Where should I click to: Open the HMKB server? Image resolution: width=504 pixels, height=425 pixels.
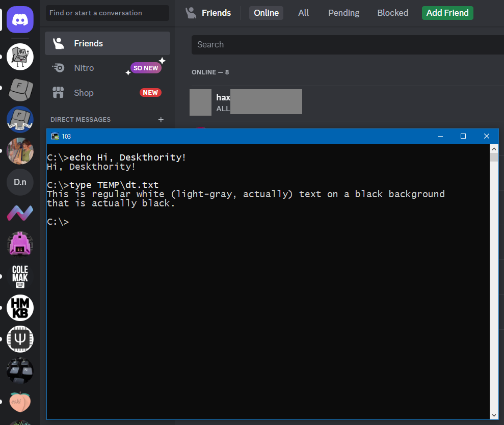pos(20,308)
